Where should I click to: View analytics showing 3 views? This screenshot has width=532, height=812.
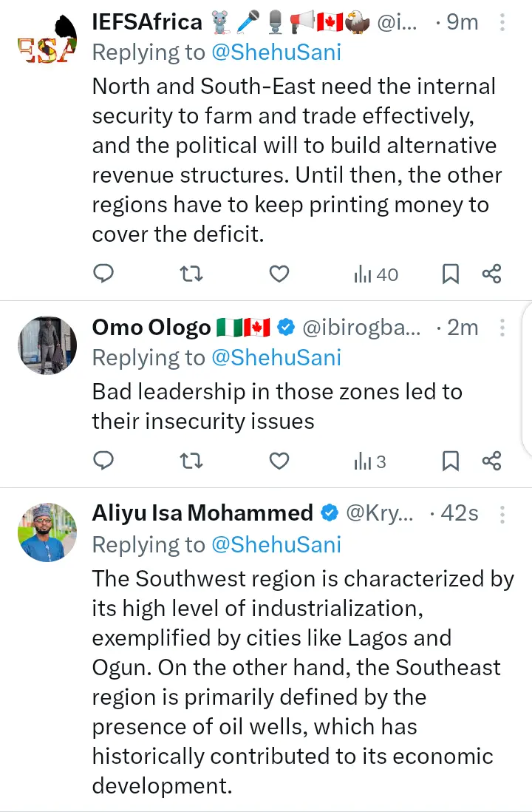click(370, 461)
